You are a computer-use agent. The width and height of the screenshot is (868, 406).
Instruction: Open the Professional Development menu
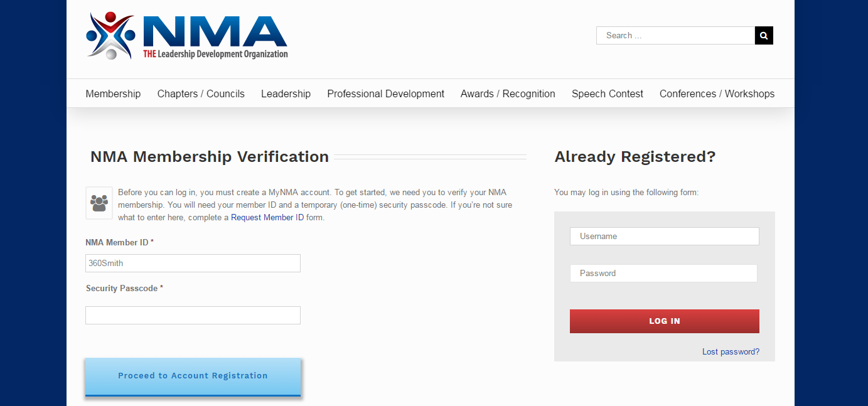385,93
